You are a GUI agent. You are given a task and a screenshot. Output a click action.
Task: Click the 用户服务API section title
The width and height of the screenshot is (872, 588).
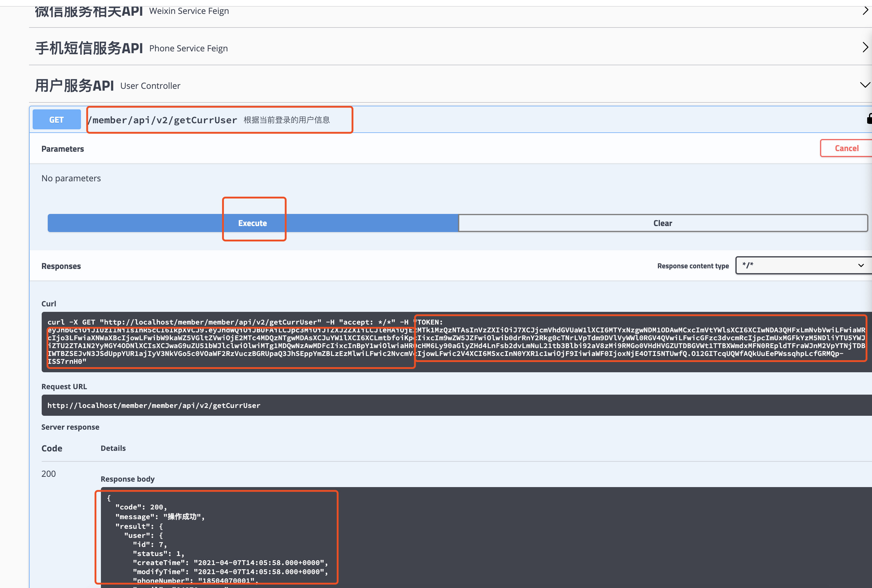[74, 86]
